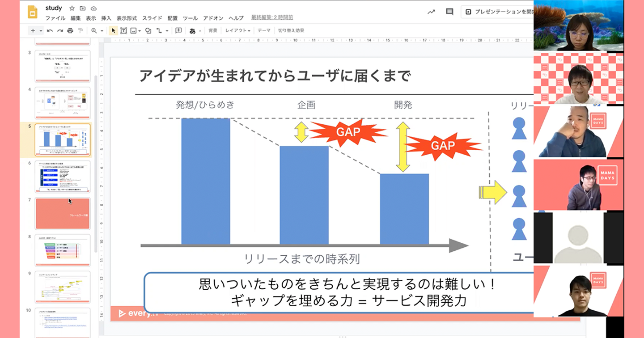This screenshot has height=338, width=644.
Task: Select the paint format tool
Action: click(80, 31)
